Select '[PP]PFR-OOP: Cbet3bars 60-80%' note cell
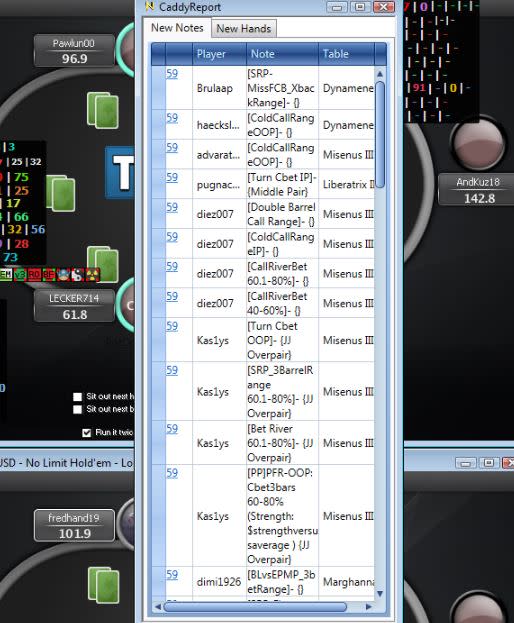 (x=282, y=516)
